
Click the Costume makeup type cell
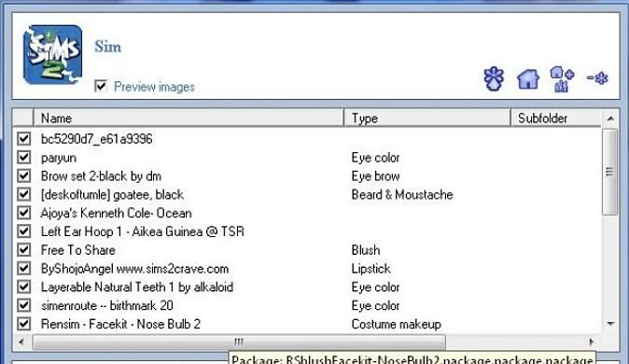(x=397, y=324)
